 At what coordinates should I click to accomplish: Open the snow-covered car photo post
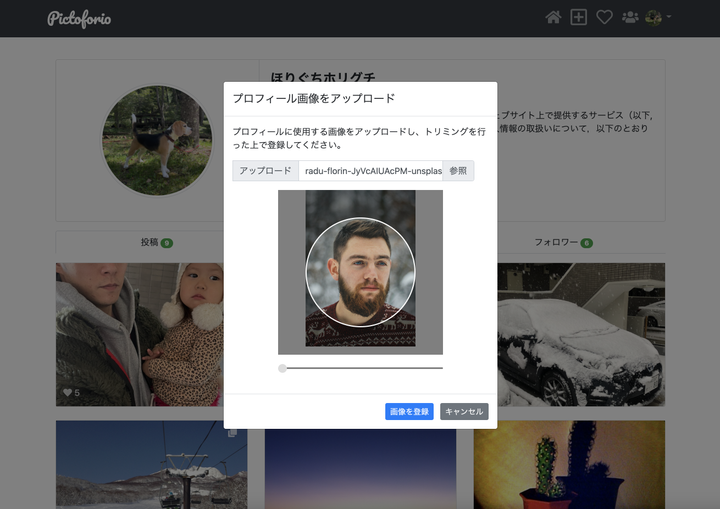[x=581, y=334]
